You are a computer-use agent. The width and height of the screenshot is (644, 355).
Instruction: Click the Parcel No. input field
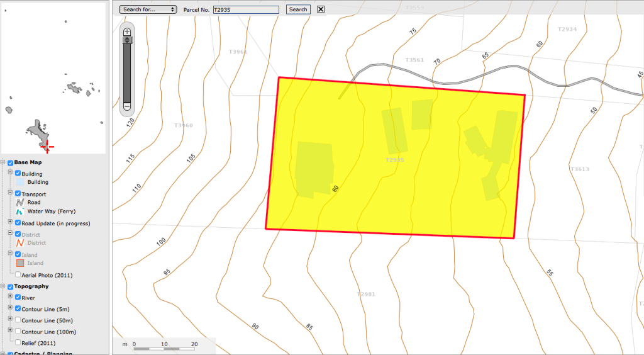[x=246, y=9]
